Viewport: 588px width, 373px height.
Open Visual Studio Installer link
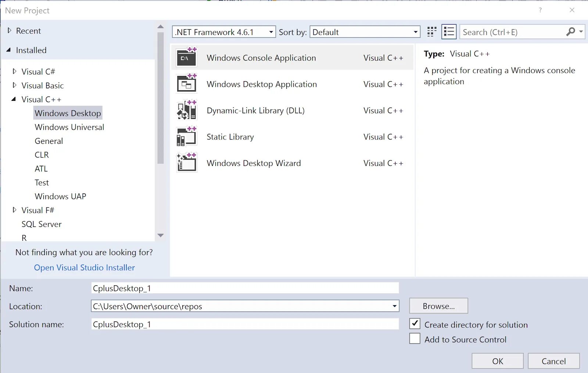(x=85, y=268)
